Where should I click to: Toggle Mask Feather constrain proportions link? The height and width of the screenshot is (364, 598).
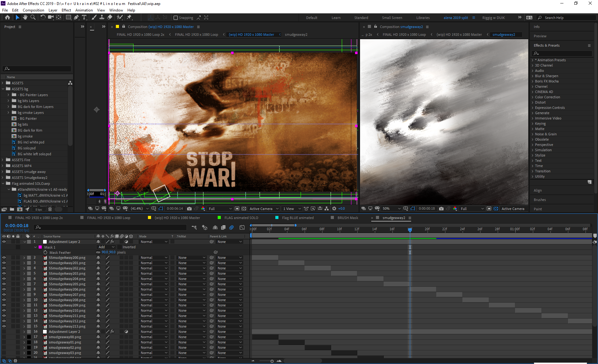98,252
